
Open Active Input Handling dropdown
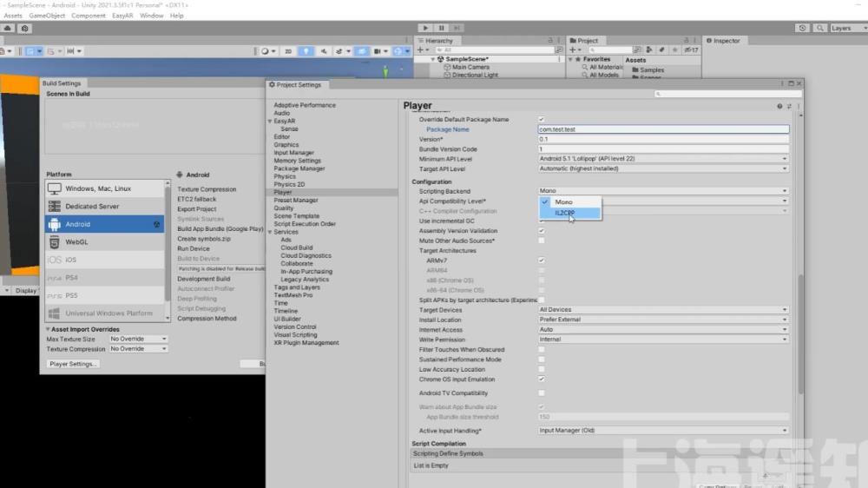coord(663,431)
